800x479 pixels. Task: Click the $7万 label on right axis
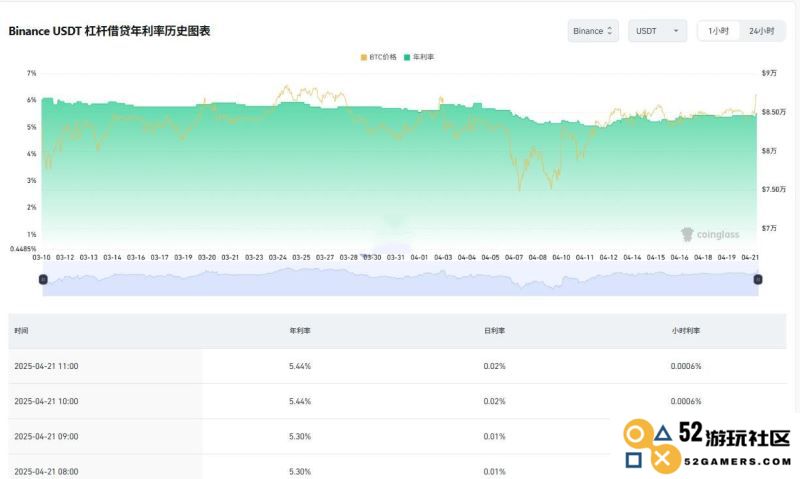pyautogui.click(x=769, y=228)
